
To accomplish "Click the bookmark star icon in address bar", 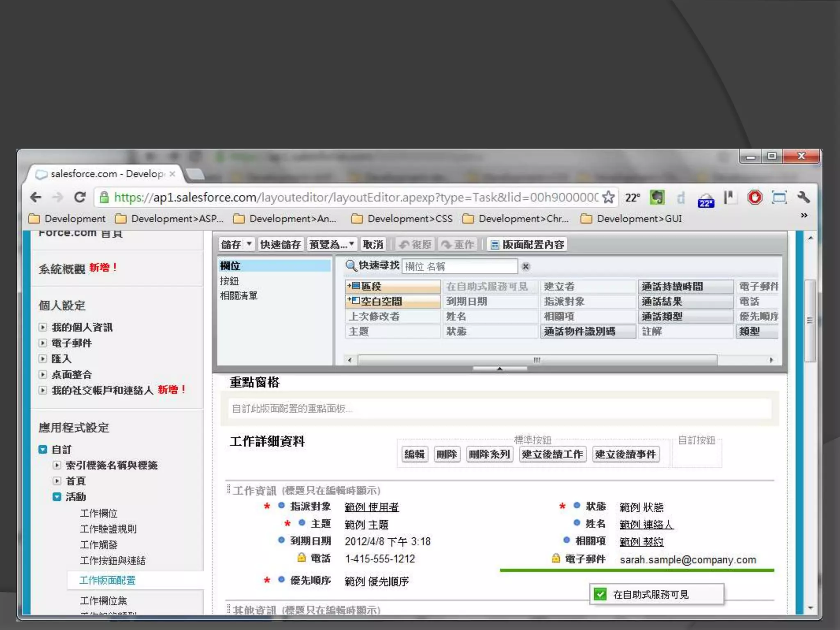I will coord(609,197).
